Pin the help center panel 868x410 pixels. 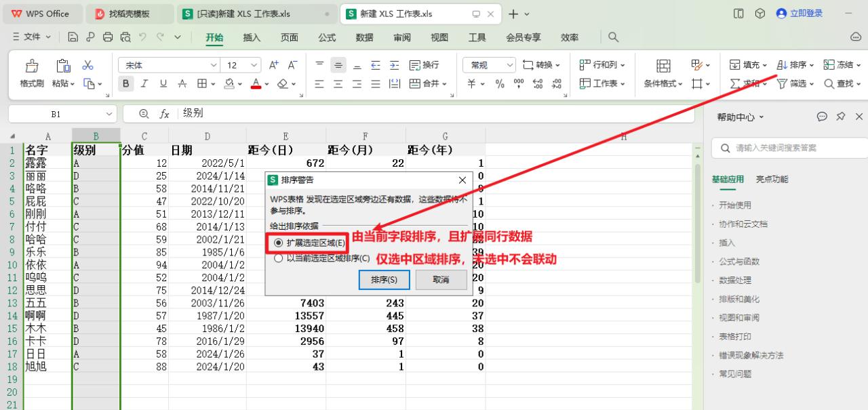pyautogui.click(x=841, y=117)
